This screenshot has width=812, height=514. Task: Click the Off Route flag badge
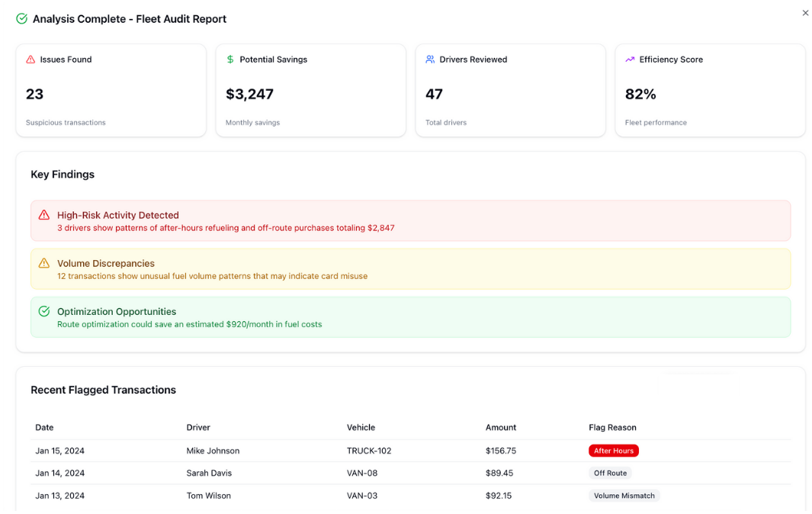coord(610,473)
